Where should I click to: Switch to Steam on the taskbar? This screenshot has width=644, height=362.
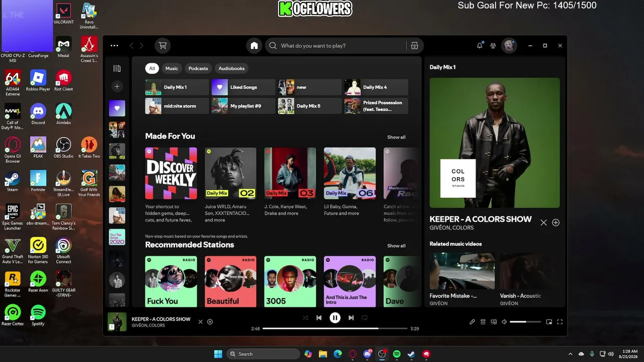[x=412, y=354]
